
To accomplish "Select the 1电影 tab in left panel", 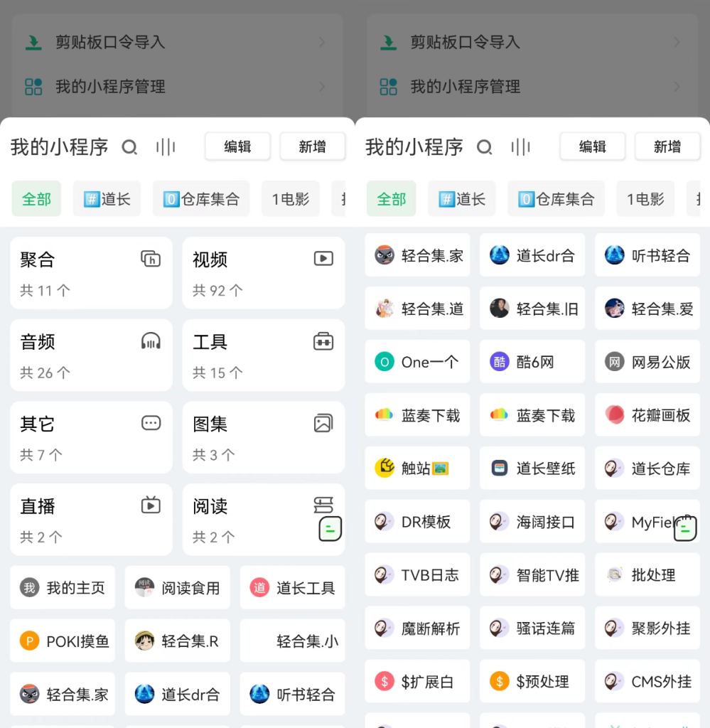I will [290, 199].
